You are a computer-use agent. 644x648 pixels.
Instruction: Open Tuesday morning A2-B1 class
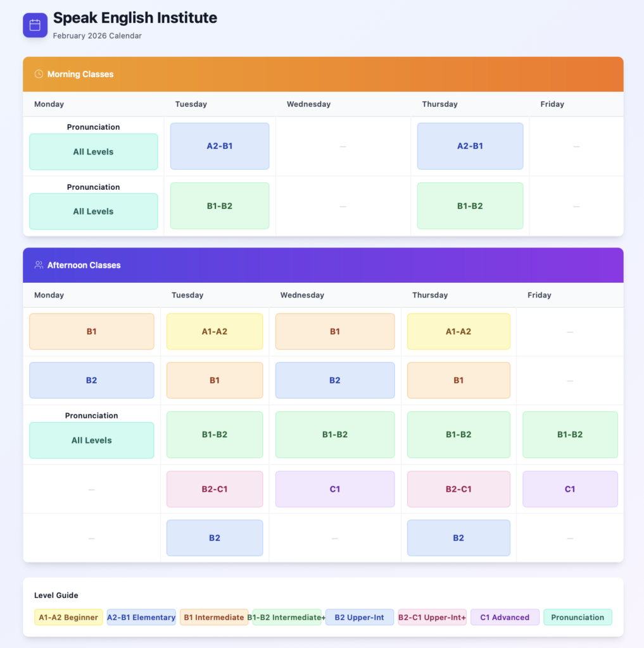[x=220, y=146]
